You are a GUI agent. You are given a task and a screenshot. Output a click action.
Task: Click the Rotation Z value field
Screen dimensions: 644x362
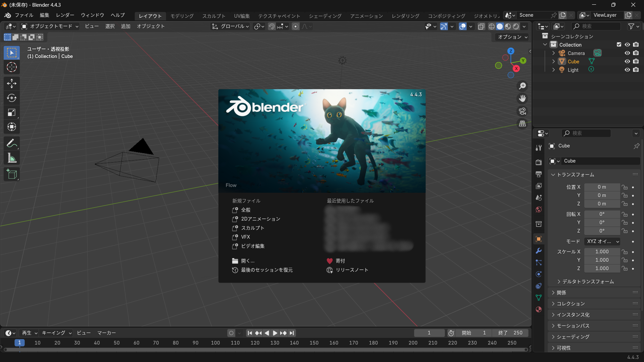tap(602, 231)
